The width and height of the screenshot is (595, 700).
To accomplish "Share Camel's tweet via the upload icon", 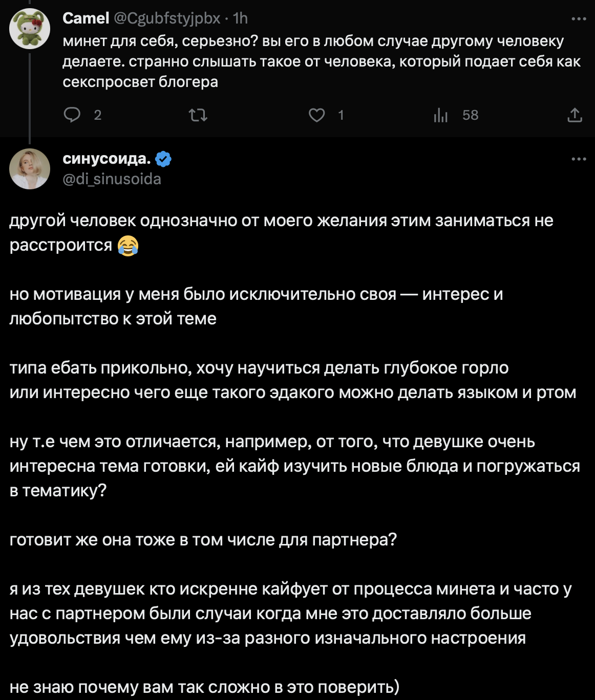I will (x=575, y=115).
